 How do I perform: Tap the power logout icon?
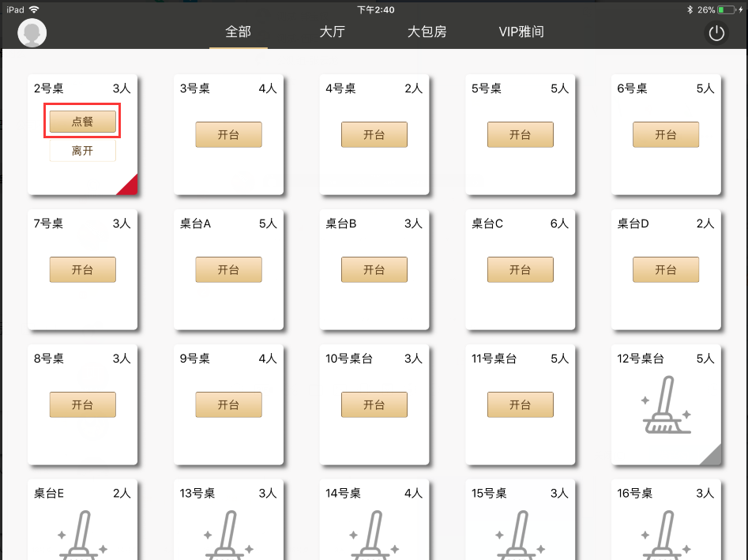tap(716, 33)
